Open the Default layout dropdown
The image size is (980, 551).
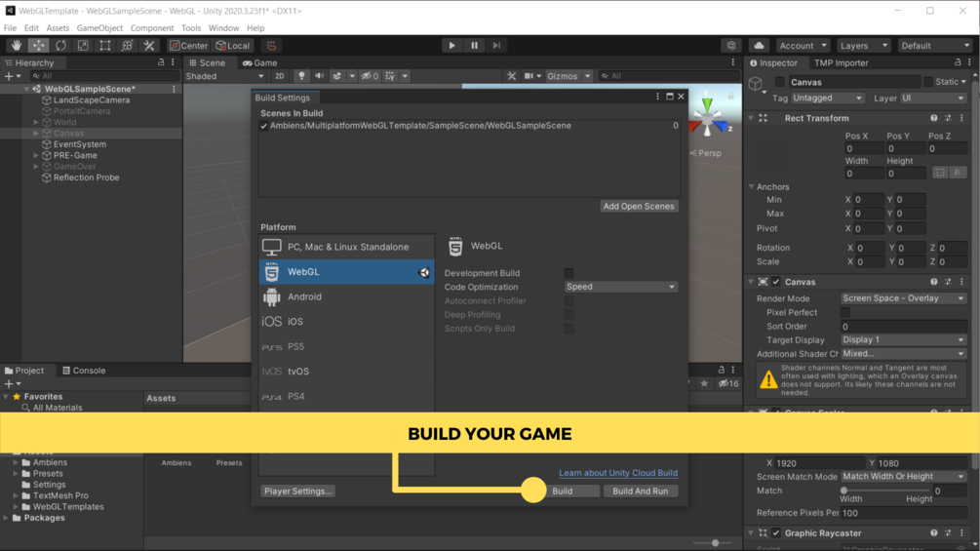tap(935, 46)
